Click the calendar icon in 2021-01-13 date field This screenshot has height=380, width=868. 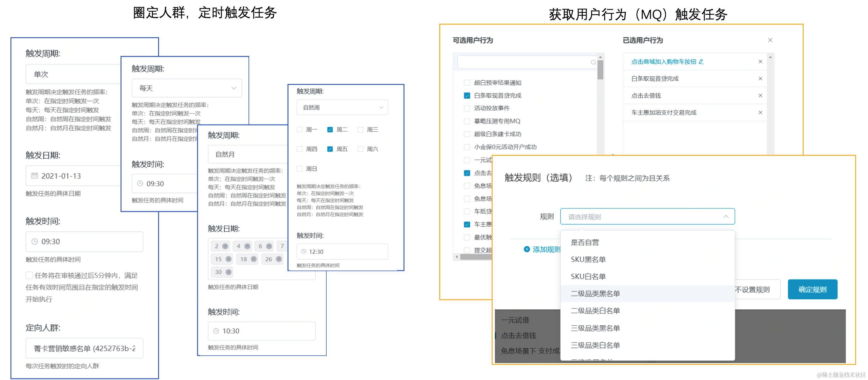coord(34,176)
